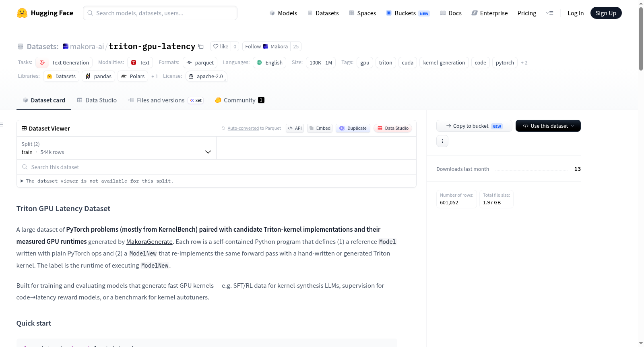Open the Use this dataset dropdown

point(548,126)
